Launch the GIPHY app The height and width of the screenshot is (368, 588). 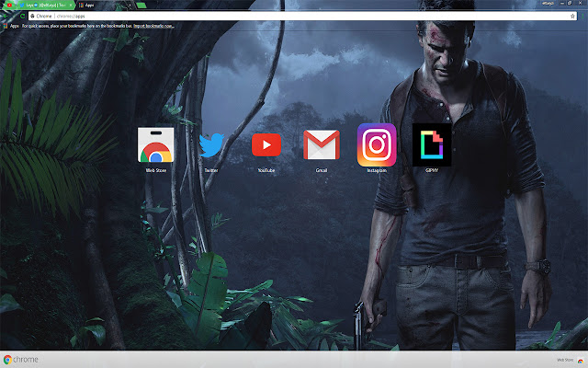pos(432,144)
